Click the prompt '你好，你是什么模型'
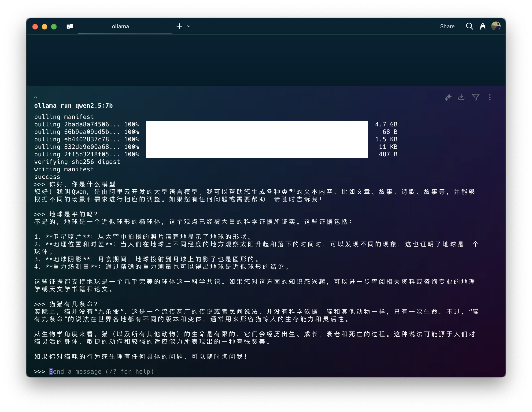This screenshot has width=532, height=412. [x=82, y=184]
